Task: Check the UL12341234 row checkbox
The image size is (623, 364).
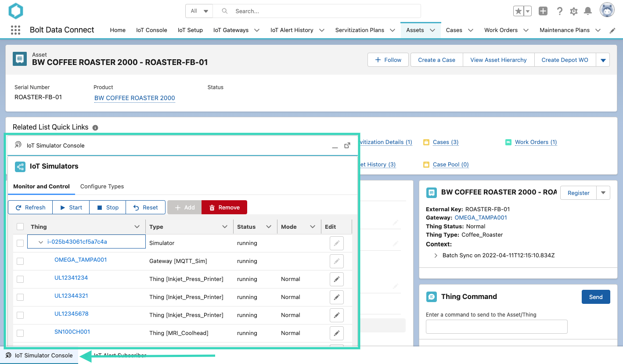Action: click(20, 279)
